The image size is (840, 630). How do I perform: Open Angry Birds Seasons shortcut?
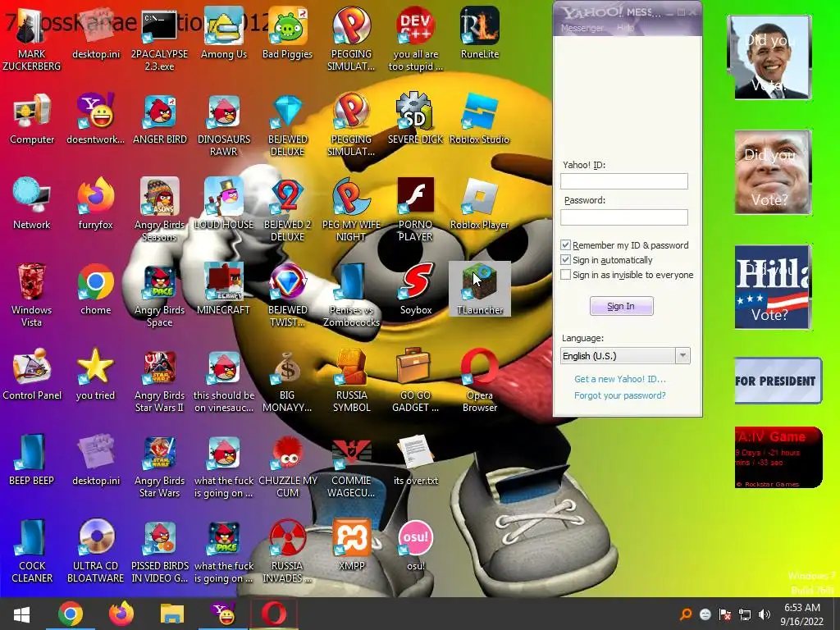point(159,211)
